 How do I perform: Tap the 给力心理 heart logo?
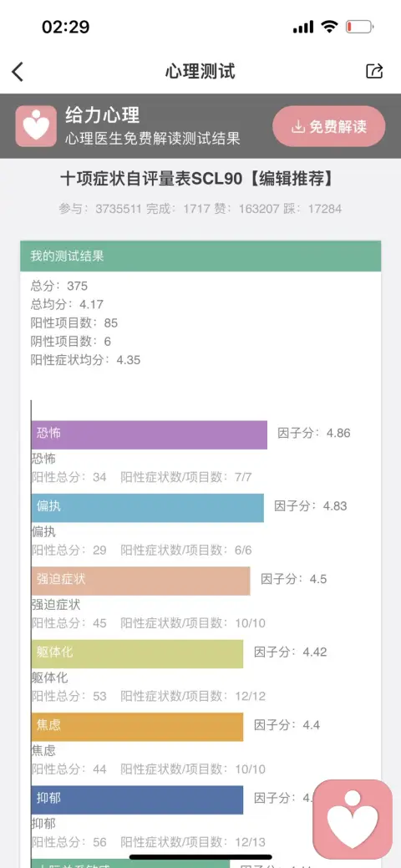[x=36, y=126]
